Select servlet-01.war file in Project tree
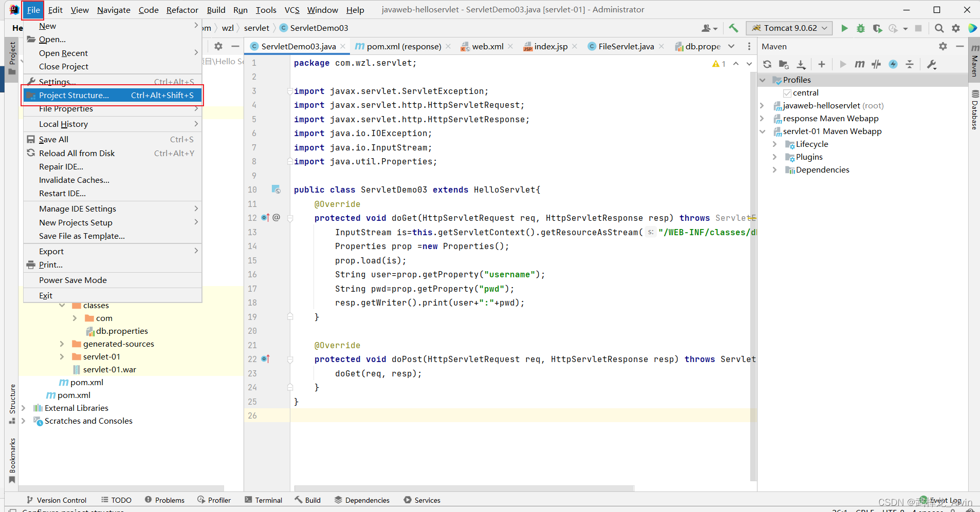Viewport: 980px width, 512px height. pos(109,370)
